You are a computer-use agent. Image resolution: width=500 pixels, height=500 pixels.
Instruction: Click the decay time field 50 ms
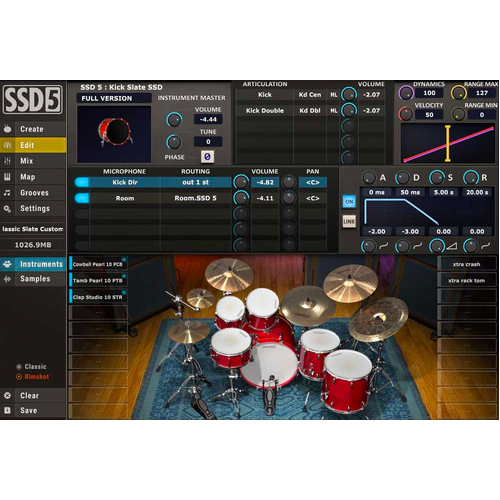click(x=410, y=192)
